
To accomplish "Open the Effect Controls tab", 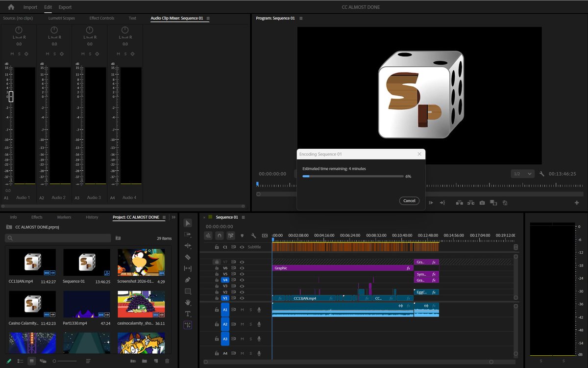I will coord(101,18).
